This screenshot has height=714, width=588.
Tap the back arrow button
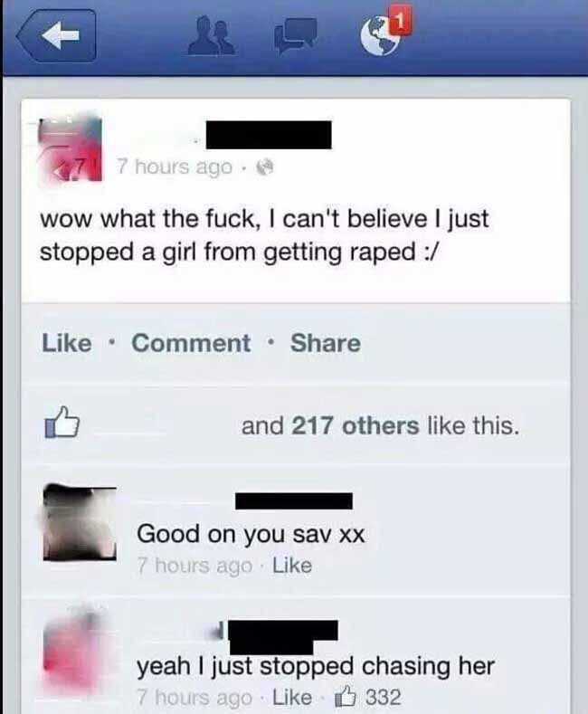(x=57, y=36)
